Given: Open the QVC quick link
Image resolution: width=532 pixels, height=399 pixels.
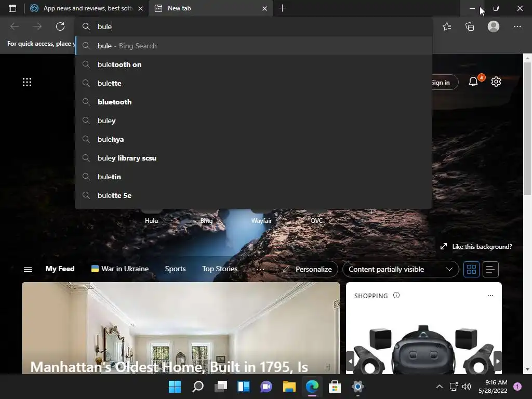Looking at the screenshot, I should click(316, 220).
